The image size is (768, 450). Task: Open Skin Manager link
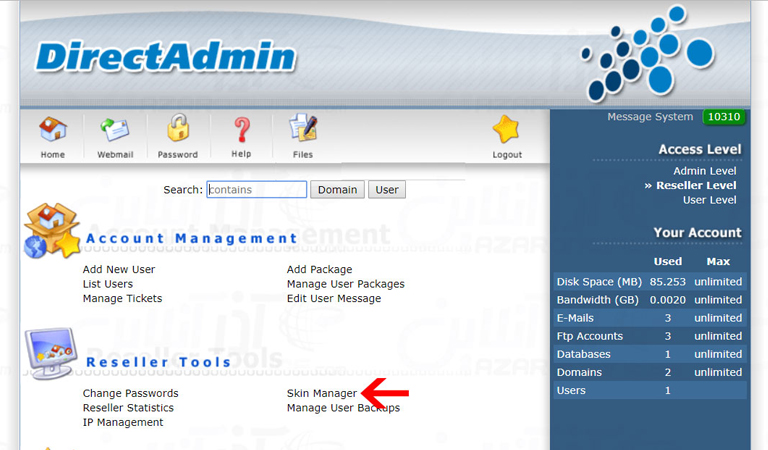tap(322, 393)
